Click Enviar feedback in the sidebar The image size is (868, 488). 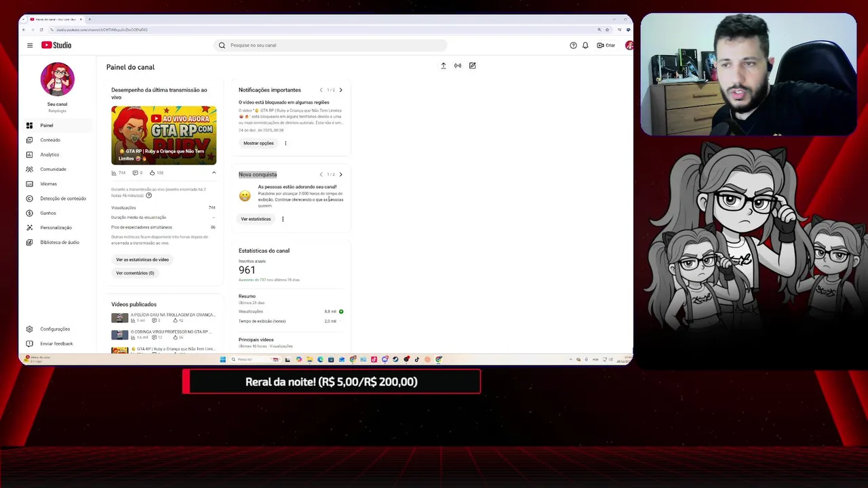(x=57, y=344)
